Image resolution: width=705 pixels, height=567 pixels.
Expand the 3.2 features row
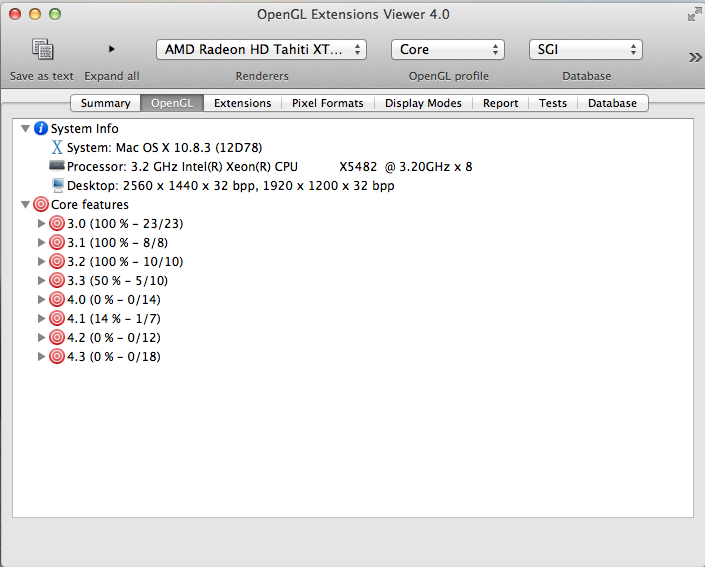[41, 261]
